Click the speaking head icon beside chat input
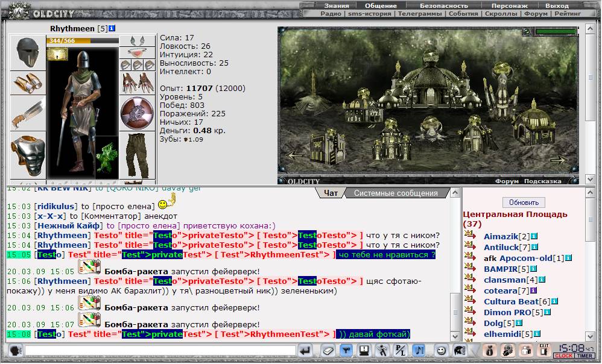This screenshot has width=602, height=364. (x=14, y=351)
